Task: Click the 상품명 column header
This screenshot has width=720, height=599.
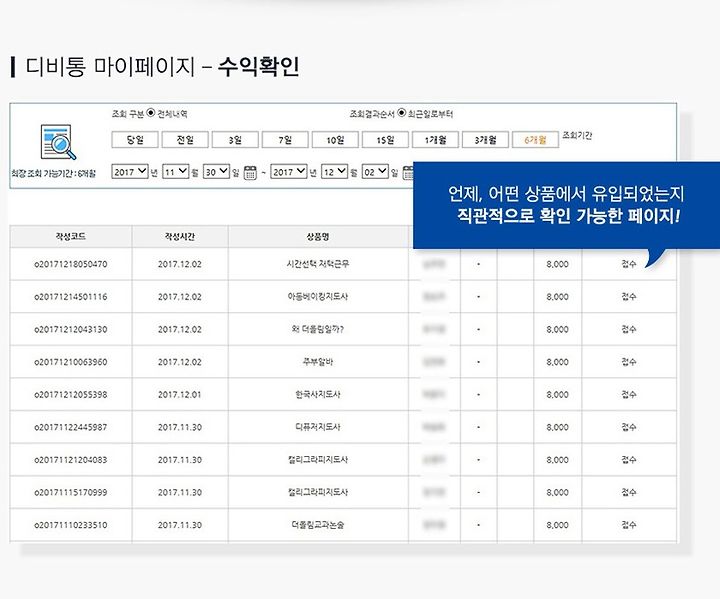Action: coord(318,237)
